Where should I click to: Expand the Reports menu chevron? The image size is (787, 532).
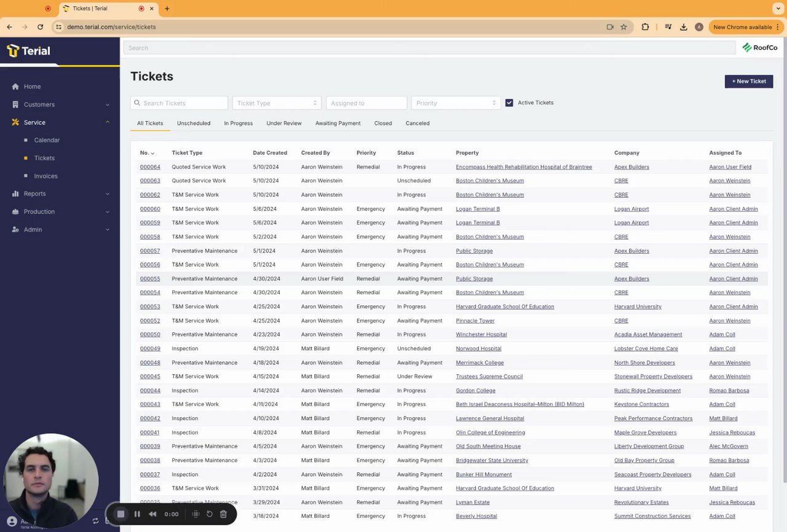108,194
